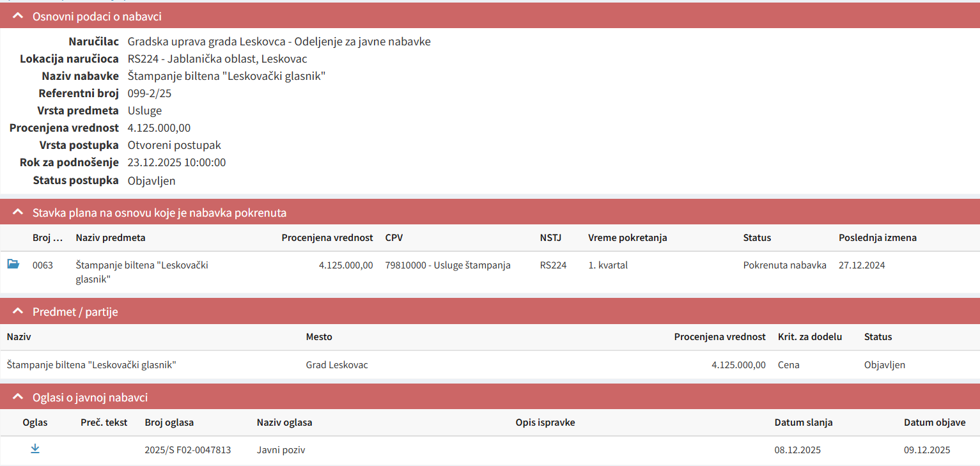Collapse the Osnovni podaci o nabavci section
This screenshot has height=466, width=980.
[x=18, y=16]
